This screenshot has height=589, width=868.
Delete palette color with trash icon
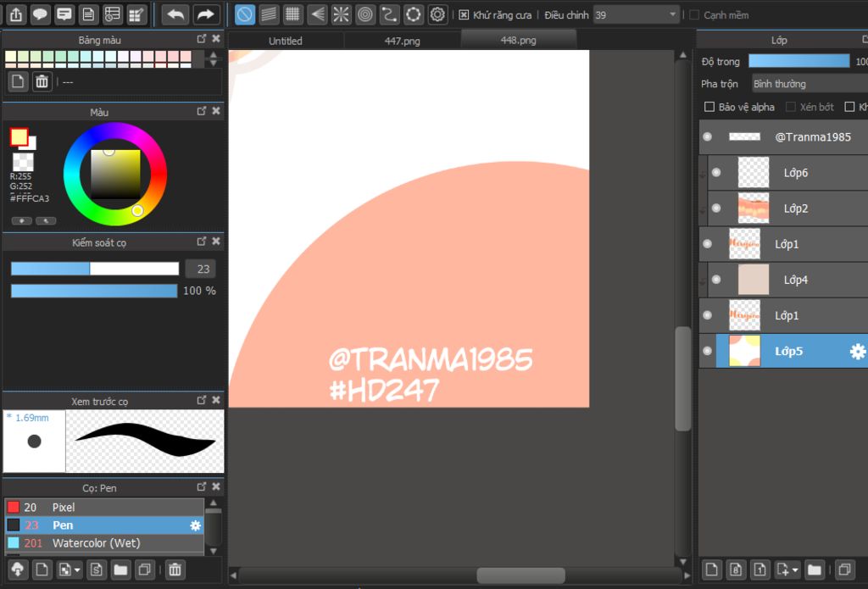click(42, 82)
